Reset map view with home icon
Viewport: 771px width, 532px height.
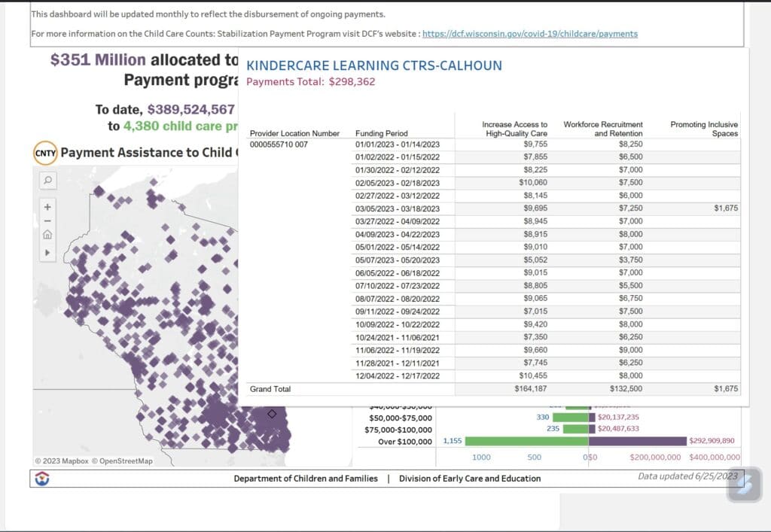47,235
